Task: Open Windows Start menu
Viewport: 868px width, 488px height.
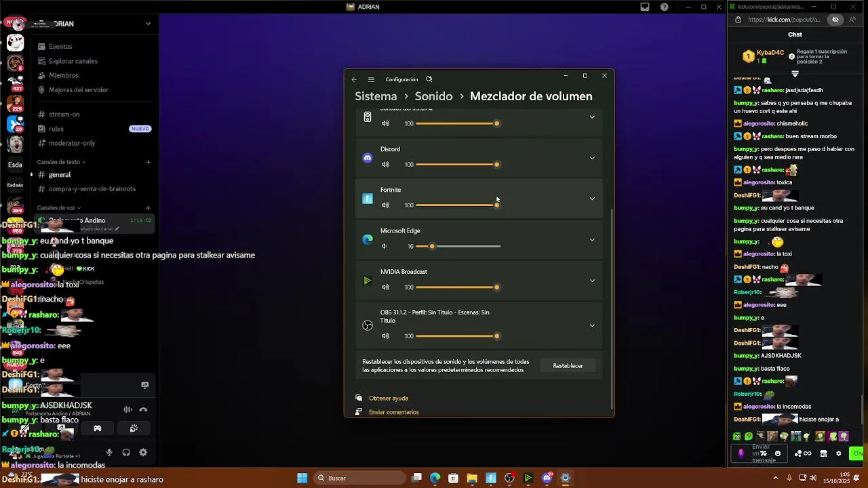Action: (x=302, y=479)
